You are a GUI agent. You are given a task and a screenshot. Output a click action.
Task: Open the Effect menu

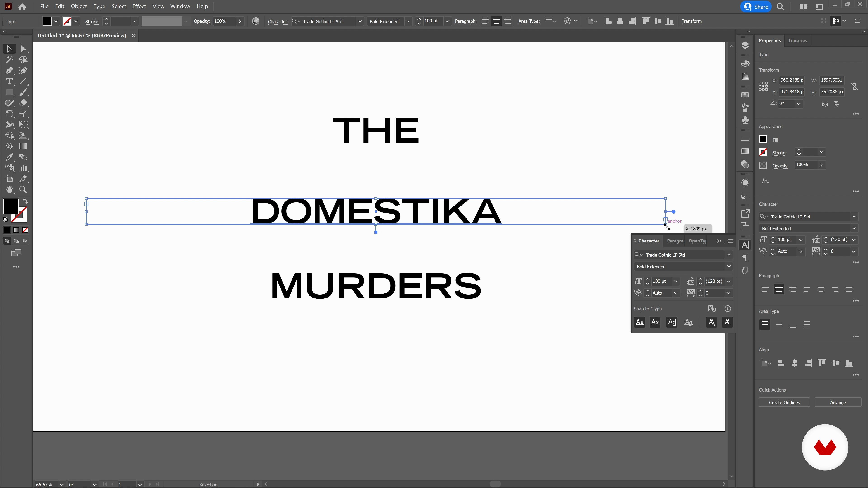pyautogui.click(x=139, y=6)
